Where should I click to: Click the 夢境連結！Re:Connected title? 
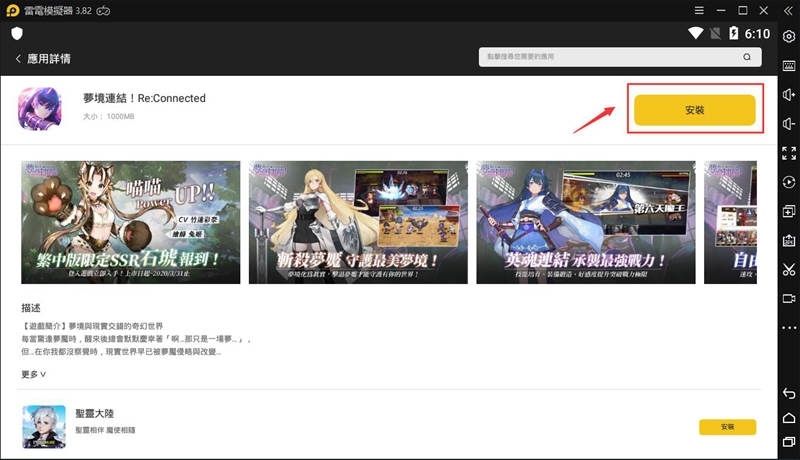coord(144,98)
